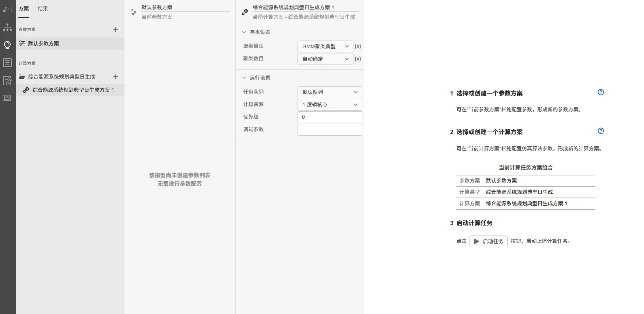This screenshot has width=644, height=314.
Task: Open the 聚类数目 dropdown
Action: click(x=325, y=59)
